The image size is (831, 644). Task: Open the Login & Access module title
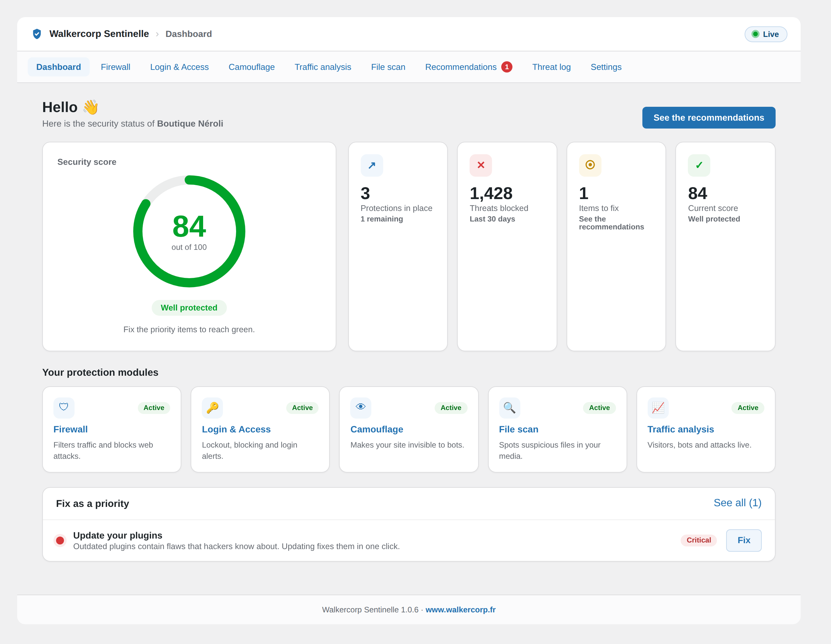(236, 429)
